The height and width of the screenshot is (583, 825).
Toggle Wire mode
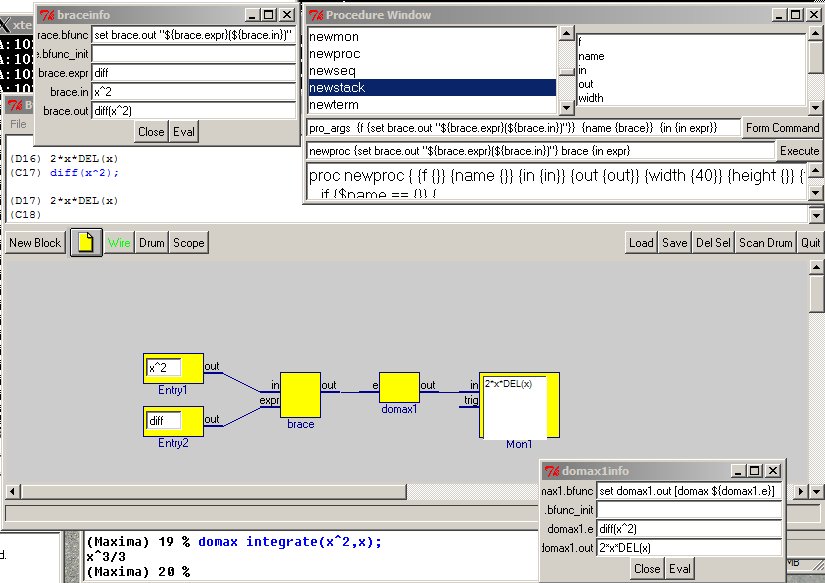click(119, 243)
